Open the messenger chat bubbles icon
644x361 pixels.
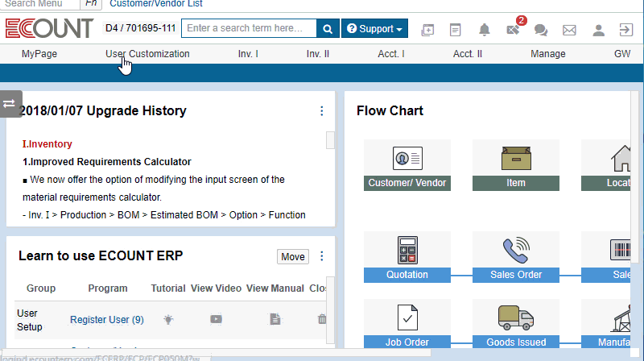(541, 30)
